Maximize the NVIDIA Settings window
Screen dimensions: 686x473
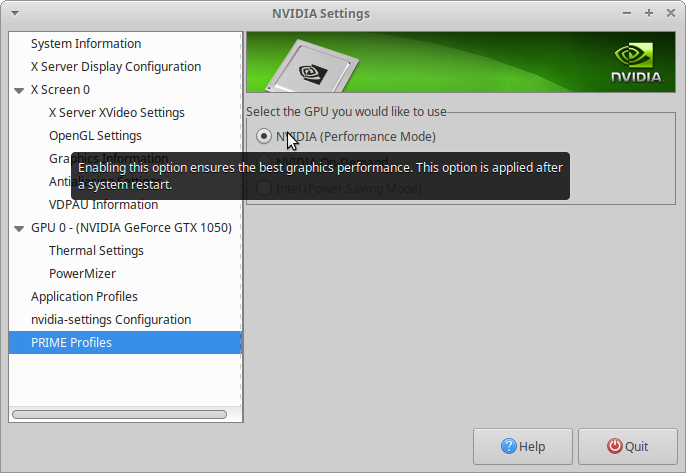[x=649, y=13]
